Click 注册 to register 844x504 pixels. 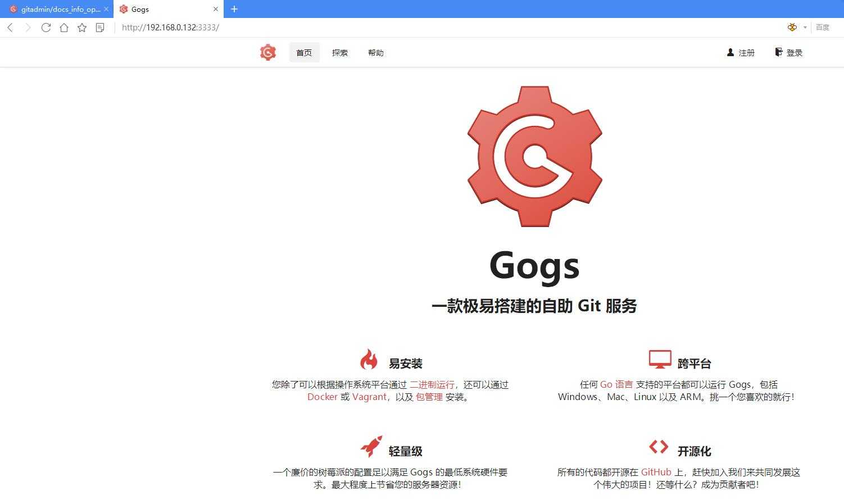click(x=741, y=52)
